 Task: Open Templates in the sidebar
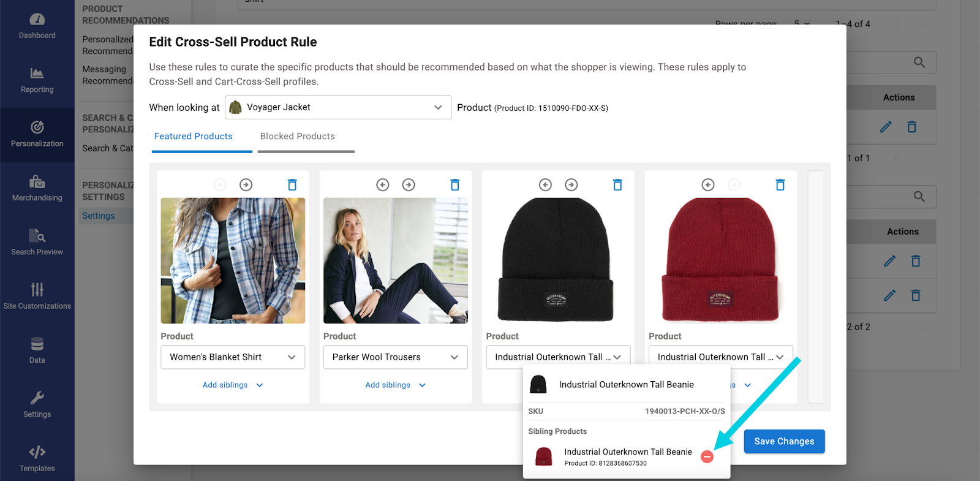click(x=37, y=460)
